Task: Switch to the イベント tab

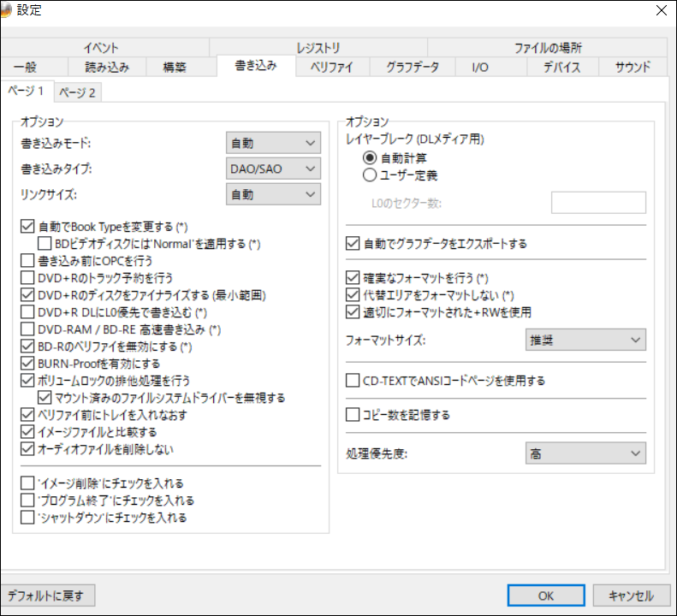Action: 105,47
